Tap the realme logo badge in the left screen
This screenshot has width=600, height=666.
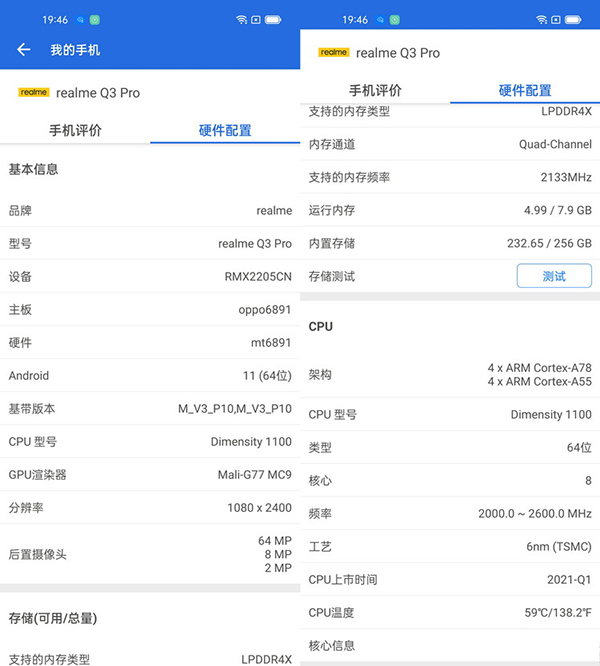pyautogui.click(x=34, y=92)
